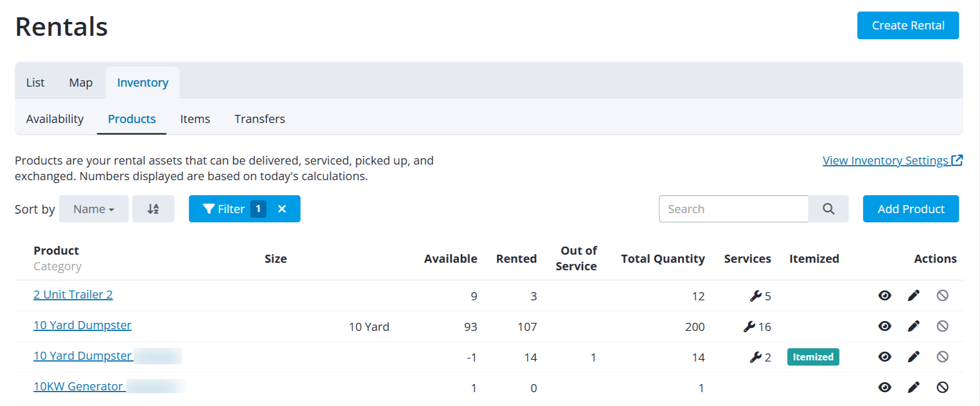Switch to the List tab
Screen dimensions: 980x406
pyautogui.click(x=35, y=83)
